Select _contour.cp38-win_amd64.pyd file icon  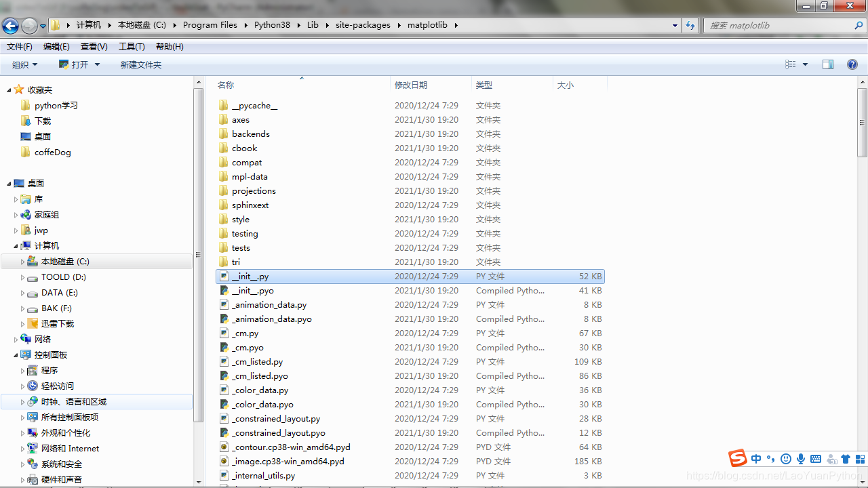click(x=224, y=447)
